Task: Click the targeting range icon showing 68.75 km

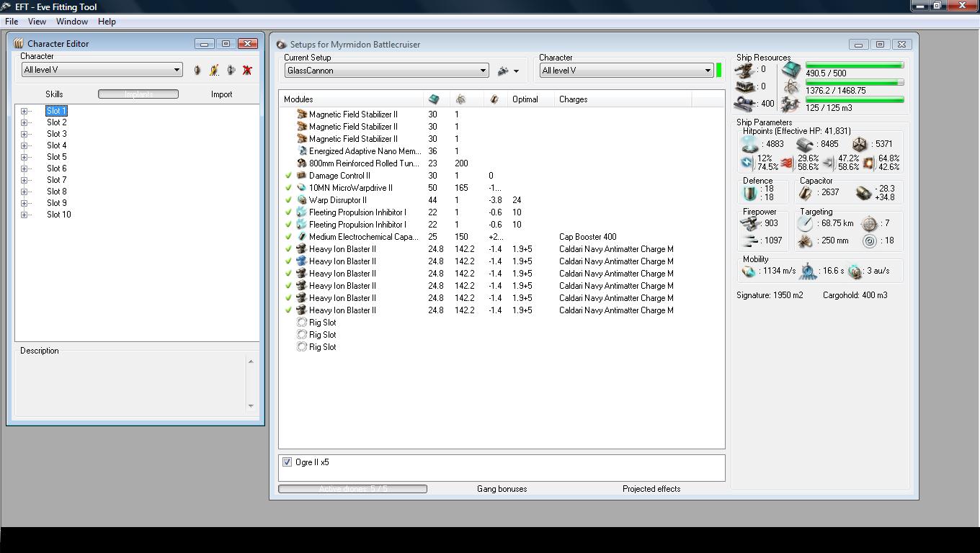Action: [806, 224]
